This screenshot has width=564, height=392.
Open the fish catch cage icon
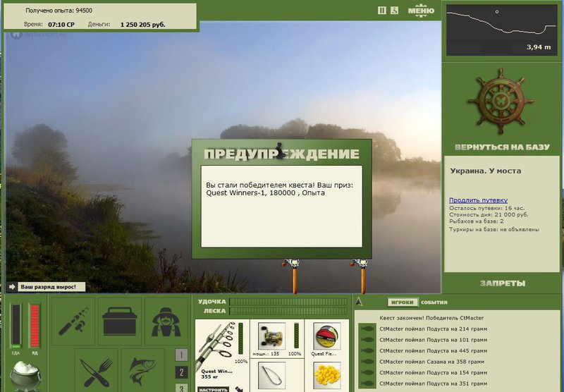click(142, 371)
